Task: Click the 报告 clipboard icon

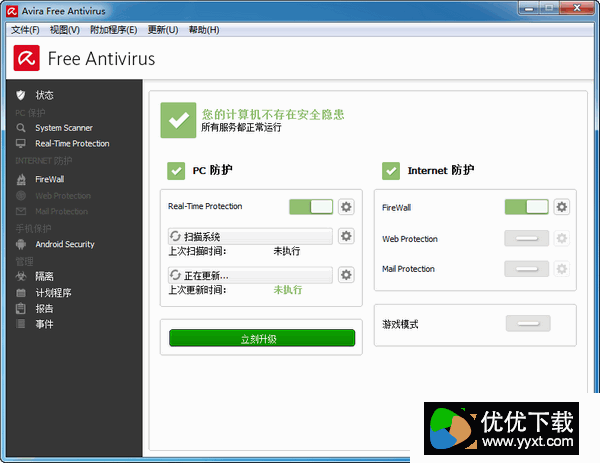Action: coord(21,308)
